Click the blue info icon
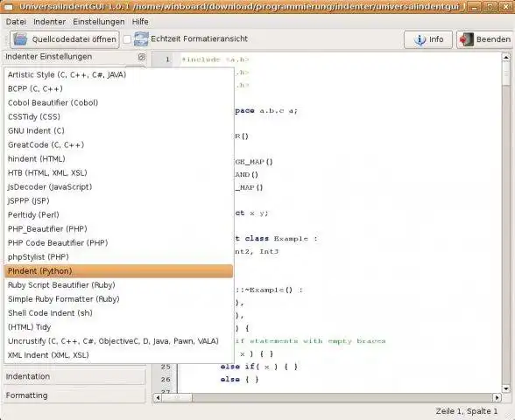515x420 pixels. click(420, 39)
